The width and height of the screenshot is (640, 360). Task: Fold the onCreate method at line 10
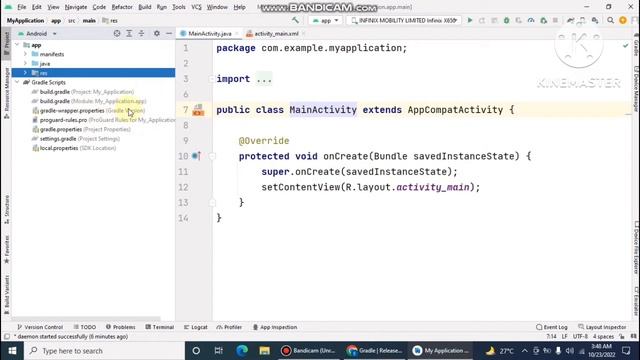click(212, 156)
